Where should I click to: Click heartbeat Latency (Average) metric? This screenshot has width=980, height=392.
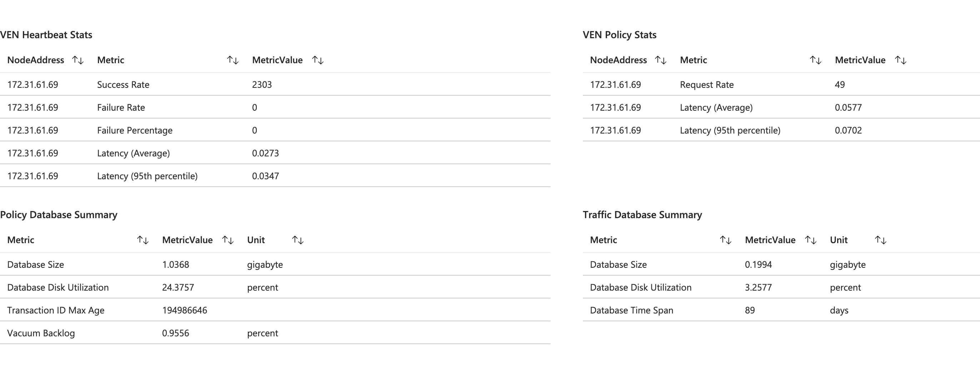click(134, 153)
